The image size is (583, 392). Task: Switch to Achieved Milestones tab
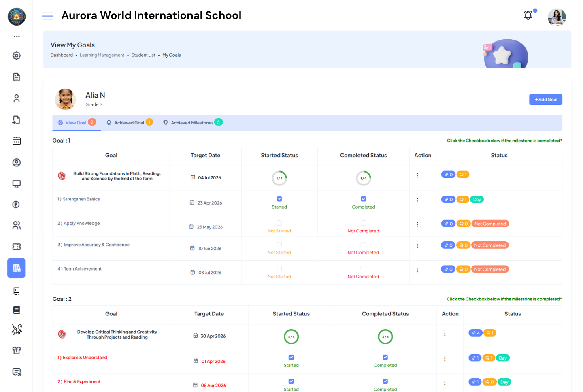(x=192, y=123)
